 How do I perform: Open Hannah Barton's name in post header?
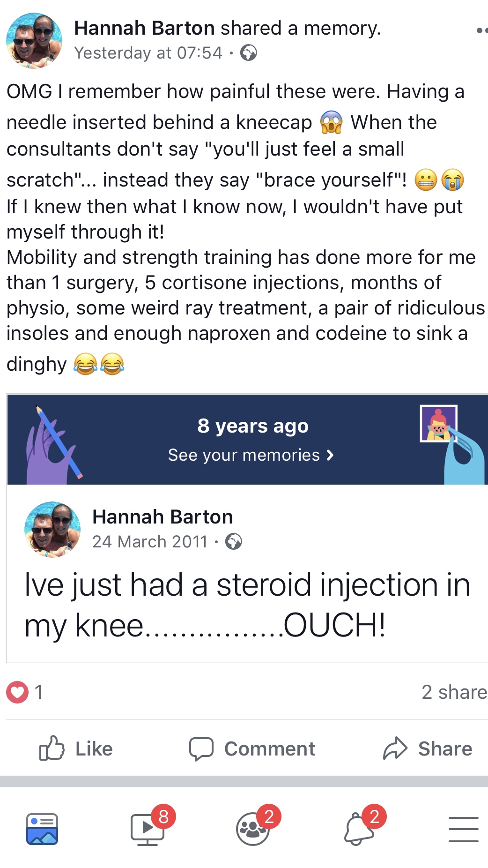click(144, 28)
